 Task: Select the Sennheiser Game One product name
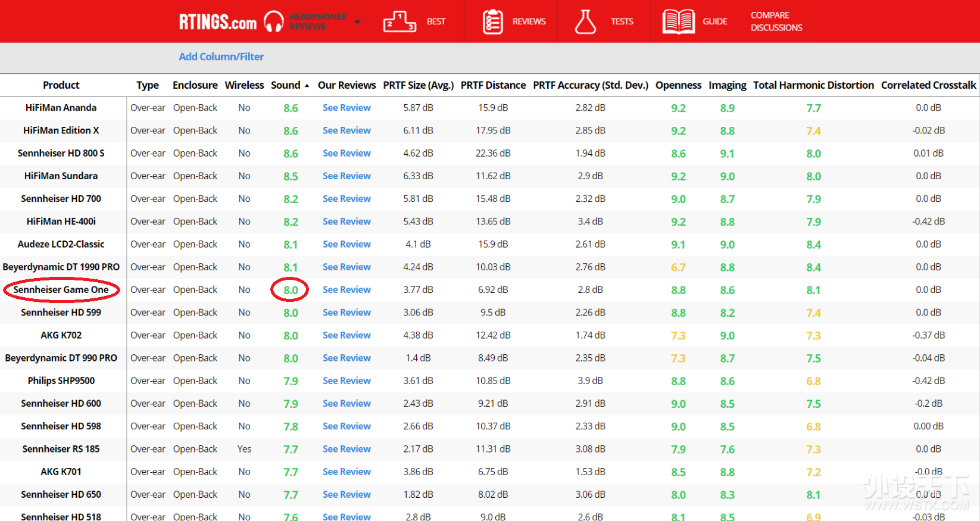tap(61, 289)
